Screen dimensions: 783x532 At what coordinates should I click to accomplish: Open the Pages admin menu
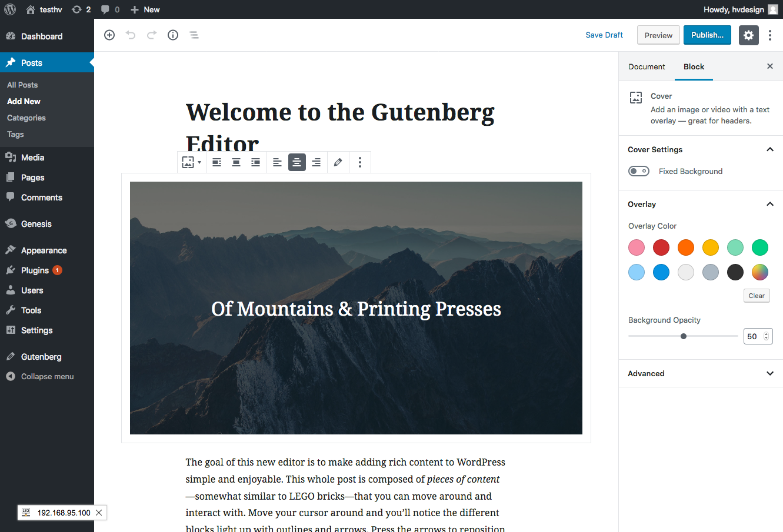coord(47,178)
